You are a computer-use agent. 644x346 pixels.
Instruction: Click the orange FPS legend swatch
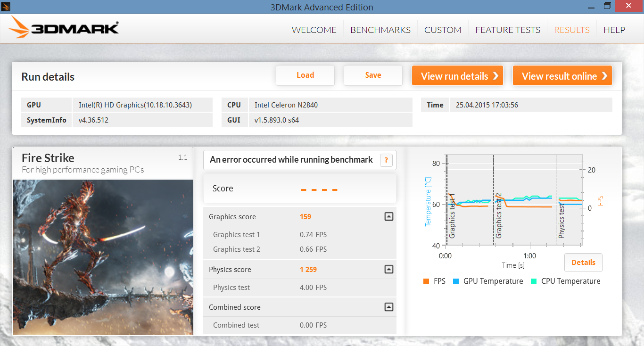pyautogui.click(x=426, y=281)
